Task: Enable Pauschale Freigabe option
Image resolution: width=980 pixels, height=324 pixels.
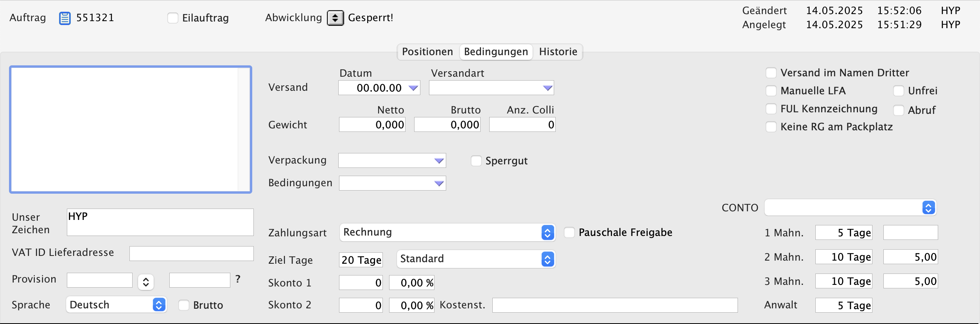Action: pyautogui.click(x=569, y=232)
